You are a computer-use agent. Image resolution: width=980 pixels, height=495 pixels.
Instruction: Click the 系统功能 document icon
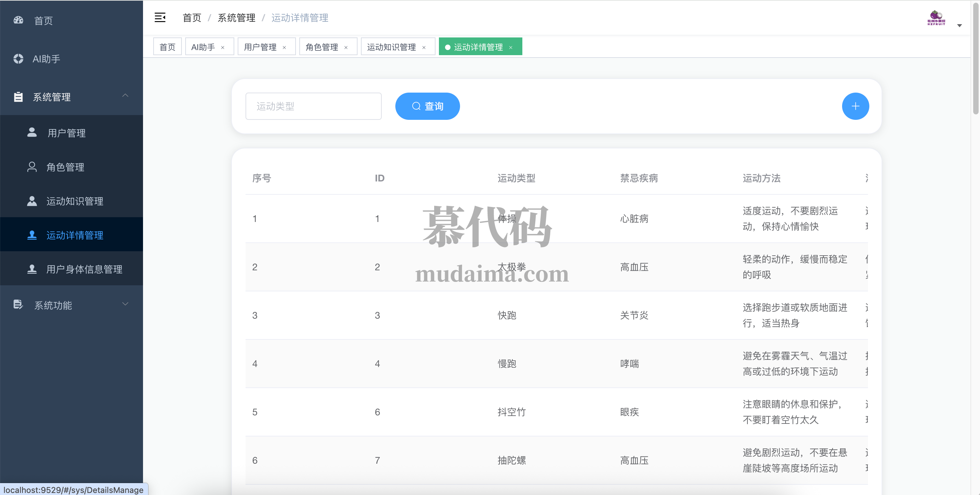[18, 304]
